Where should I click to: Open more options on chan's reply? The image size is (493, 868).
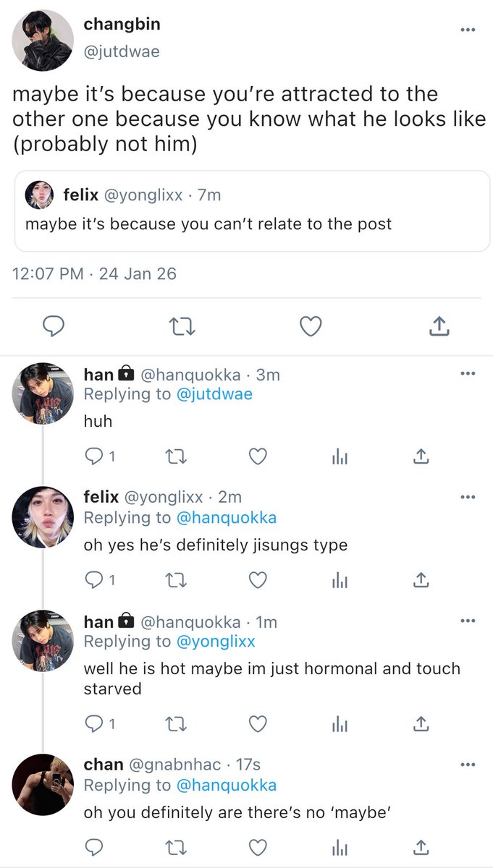pyautogui.click(x=468, y=764)
